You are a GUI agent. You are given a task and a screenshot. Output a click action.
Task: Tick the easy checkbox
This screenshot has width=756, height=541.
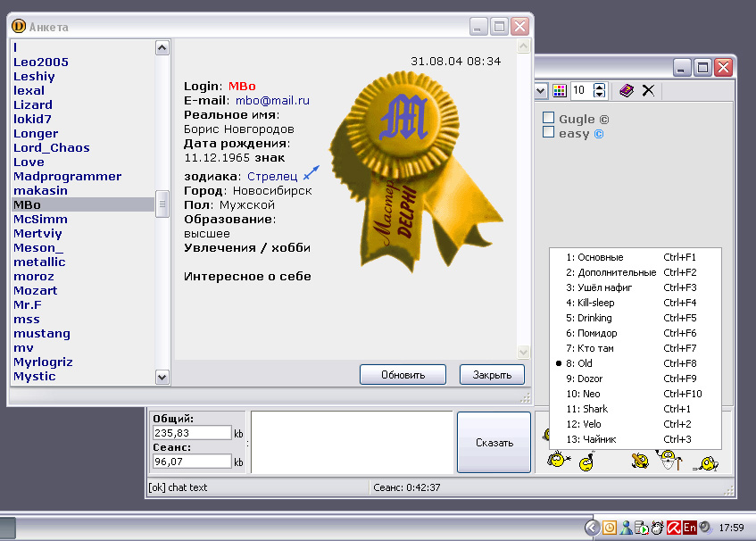pos(548,132)
